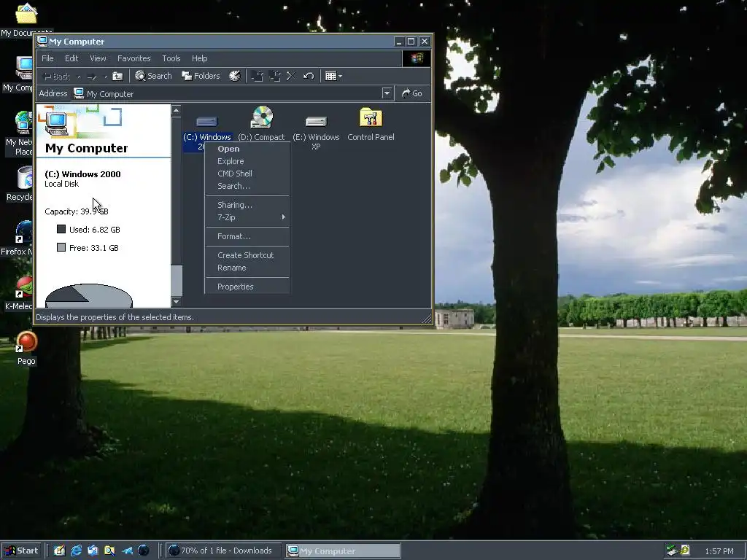Open the Favorites menu

coord(134,58)
